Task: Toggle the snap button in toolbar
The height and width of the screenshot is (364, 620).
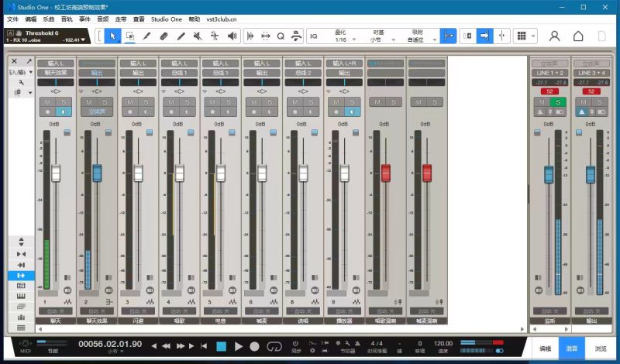Action: tap(449, 36)
